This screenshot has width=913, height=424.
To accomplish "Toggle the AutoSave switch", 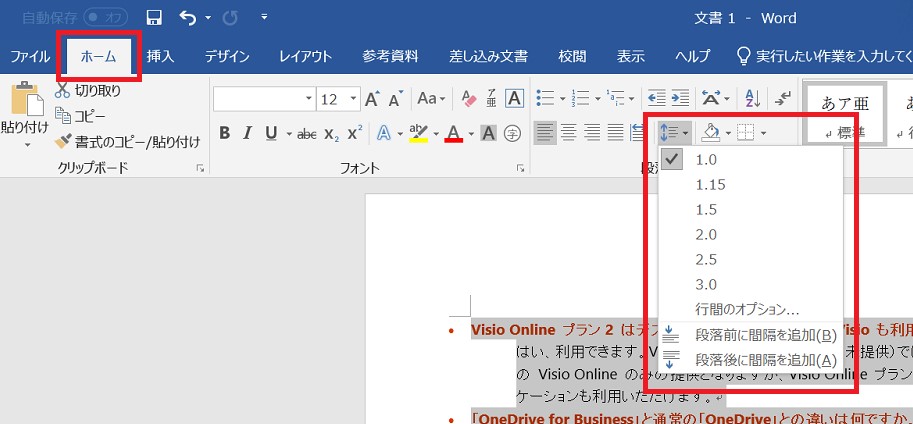I will tap(105, 18).
